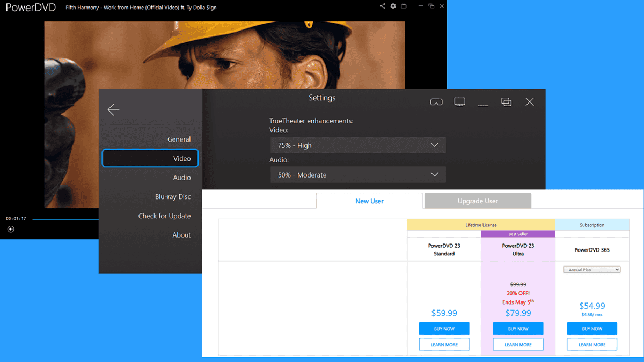Screen dimensions: 644x362
Task: Click the blue video playback progress bar
Action: click(64, 219)
